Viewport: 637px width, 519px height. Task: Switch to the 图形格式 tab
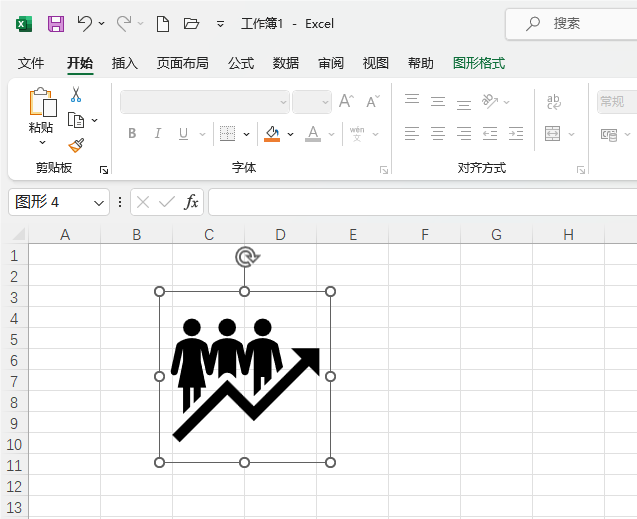coord(479,63)
